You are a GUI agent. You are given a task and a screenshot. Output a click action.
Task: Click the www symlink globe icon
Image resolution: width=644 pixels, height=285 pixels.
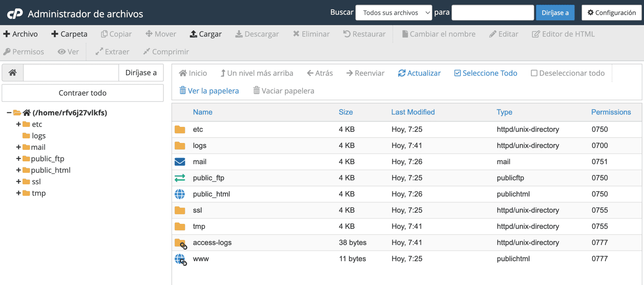(x=181, y=260)
